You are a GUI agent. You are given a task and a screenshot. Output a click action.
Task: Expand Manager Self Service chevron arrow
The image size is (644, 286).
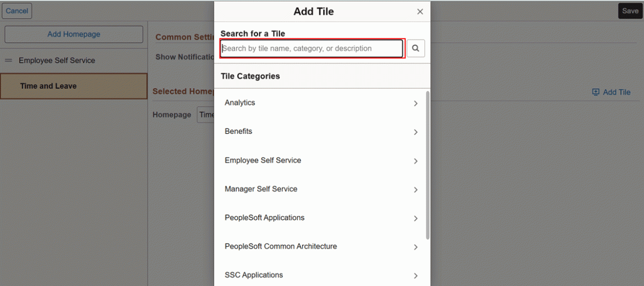pos(416,190)
